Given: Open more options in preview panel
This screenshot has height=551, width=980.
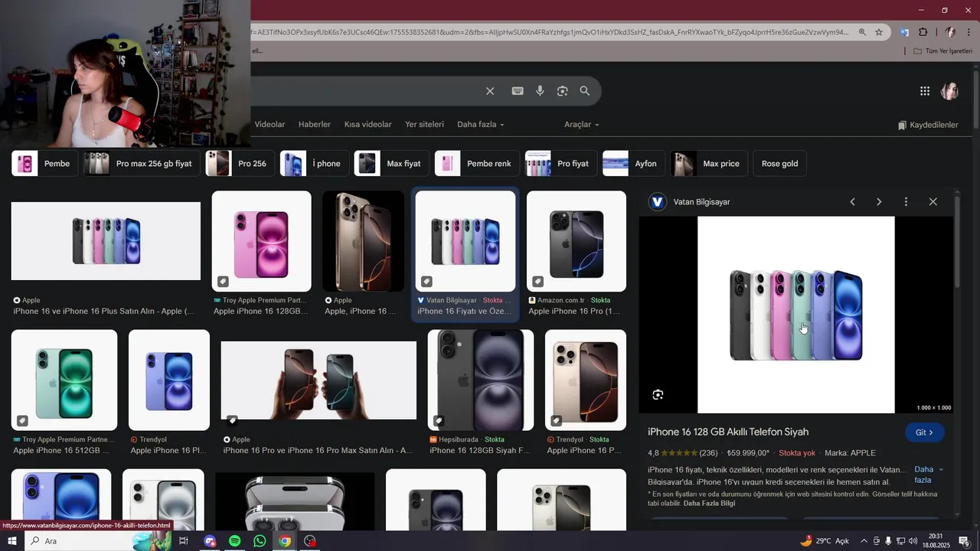Looking at the screenshot, I should pyautogui.click(x=906, y=202).
